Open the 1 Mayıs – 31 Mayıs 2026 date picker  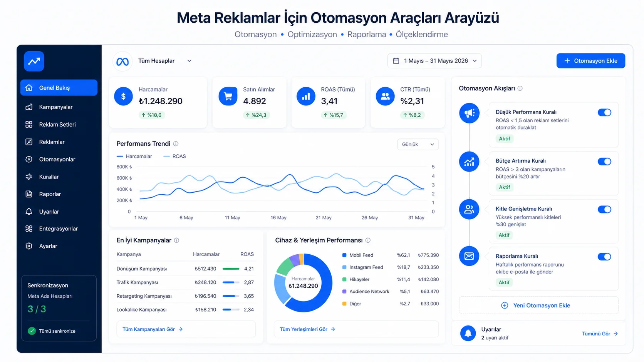pos(434,61)
